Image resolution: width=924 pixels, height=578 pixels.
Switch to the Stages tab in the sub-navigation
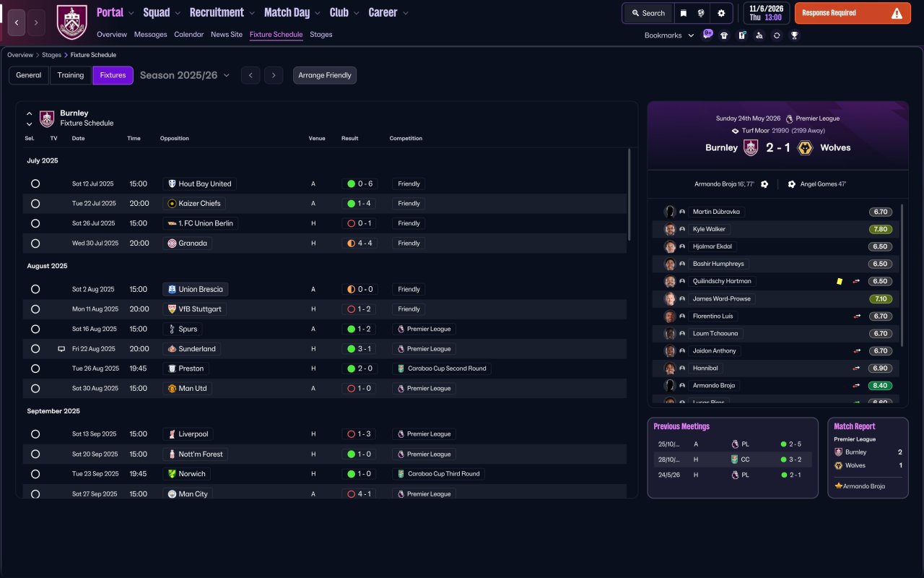(x=321, y=35)
